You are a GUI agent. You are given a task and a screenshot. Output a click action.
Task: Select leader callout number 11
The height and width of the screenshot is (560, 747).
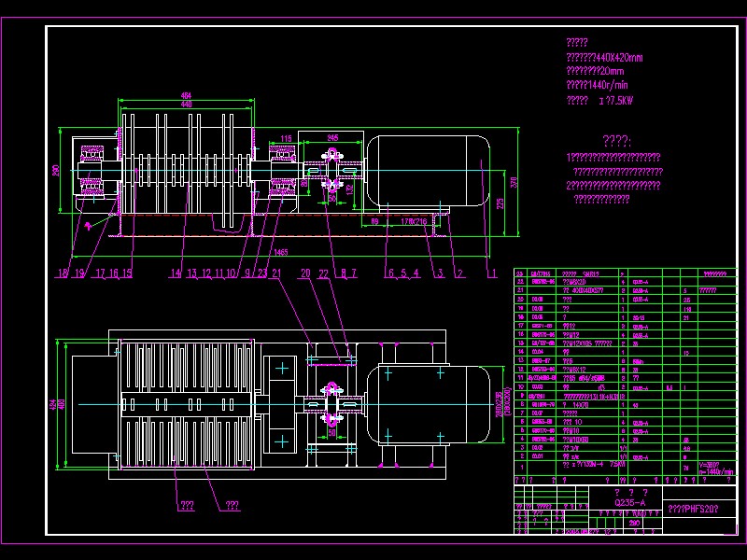tap(218, 273)
